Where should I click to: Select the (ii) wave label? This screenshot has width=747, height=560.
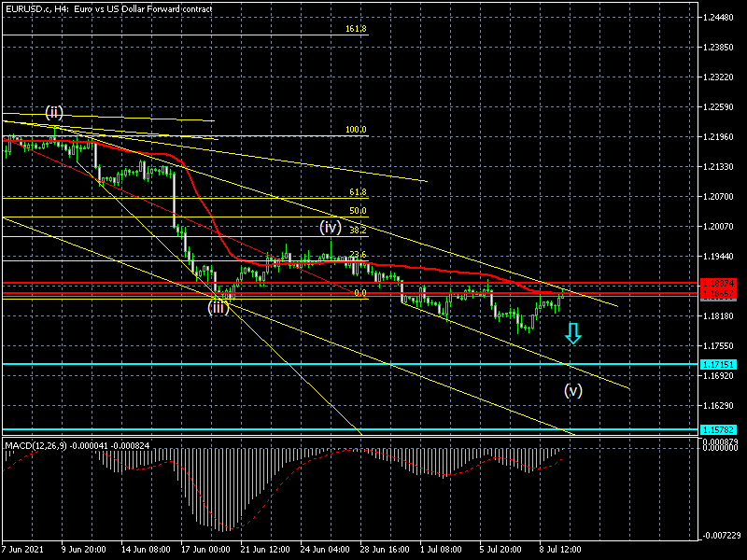click(x=54, y=112)
